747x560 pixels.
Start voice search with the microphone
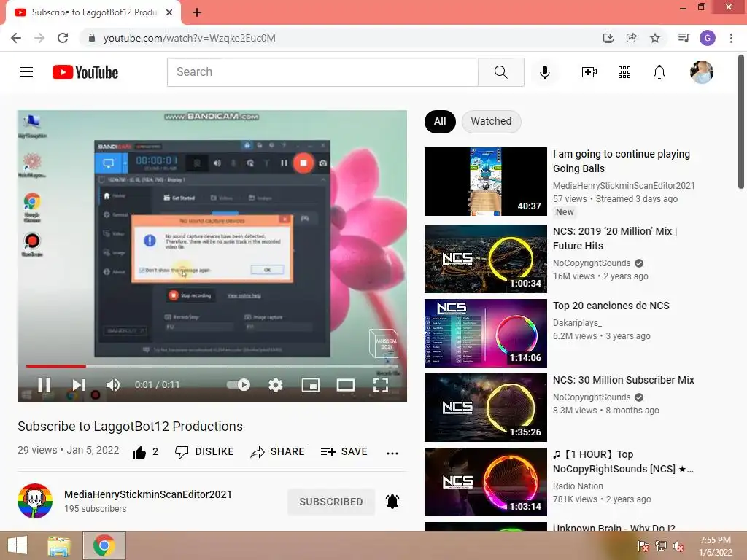(544, 72)
